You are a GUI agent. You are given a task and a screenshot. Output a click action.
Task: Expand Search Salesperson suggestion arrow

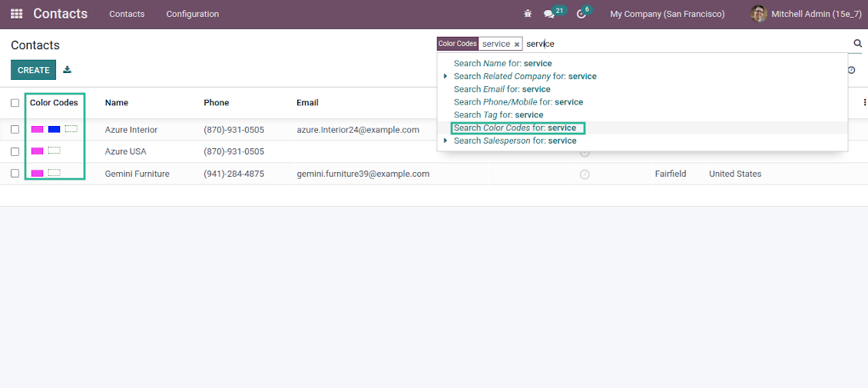coord(446,141)
